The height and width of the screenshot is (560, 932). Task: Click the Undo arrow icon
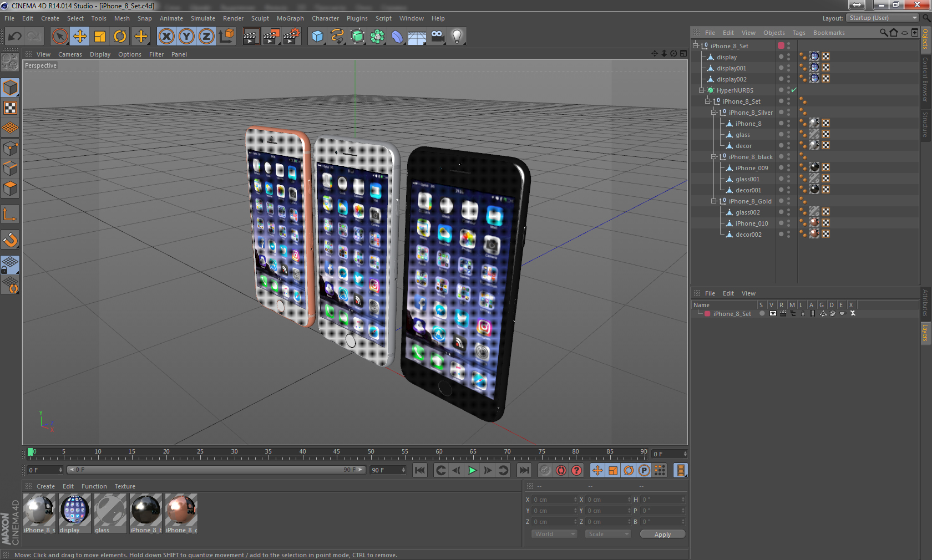tap(15, 37)
